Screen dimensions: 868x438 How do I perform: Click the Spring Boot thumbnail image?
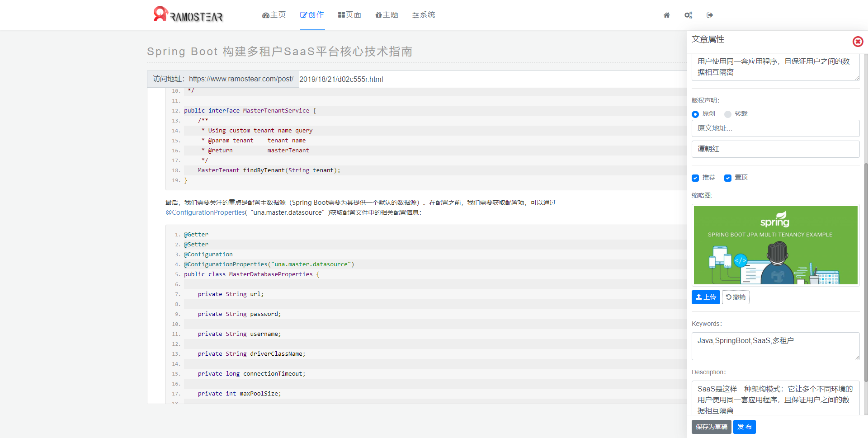776,245
